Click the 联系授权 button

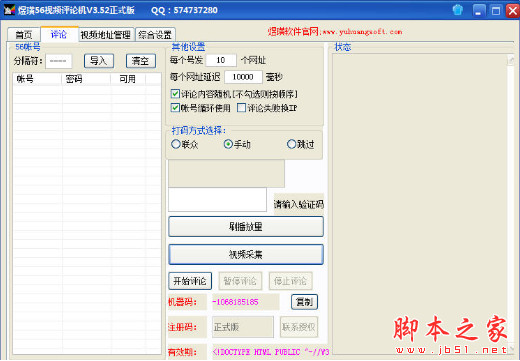(x=299, y=327)
